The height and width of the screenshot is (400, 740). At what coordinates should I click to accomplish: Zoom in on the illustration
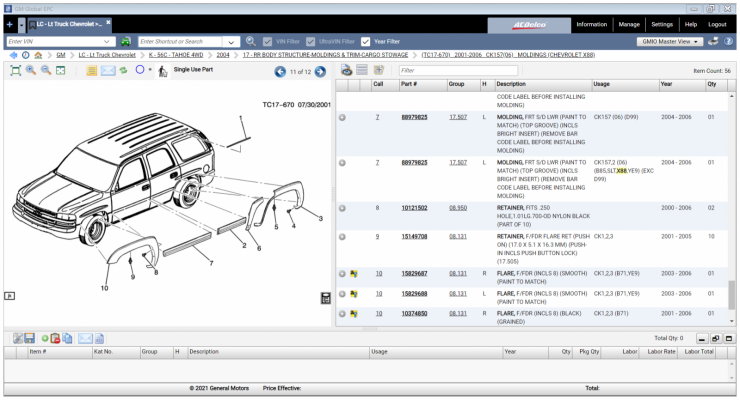[31, 70]
